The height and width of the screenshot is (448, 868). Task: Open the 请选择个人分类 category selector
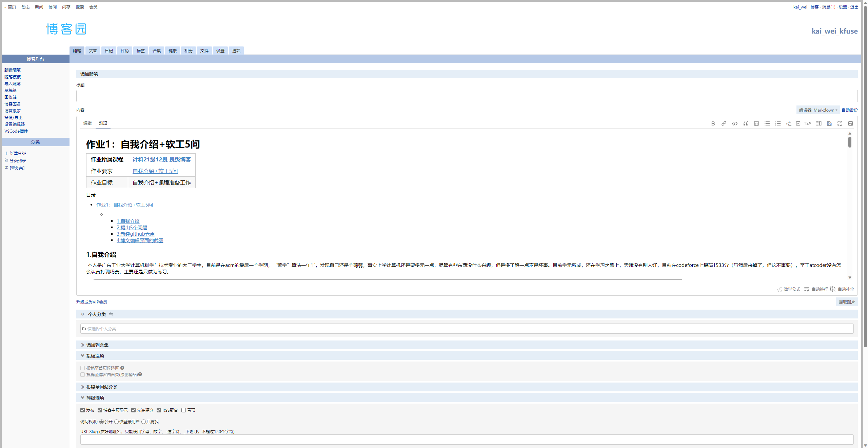[467, 329]
